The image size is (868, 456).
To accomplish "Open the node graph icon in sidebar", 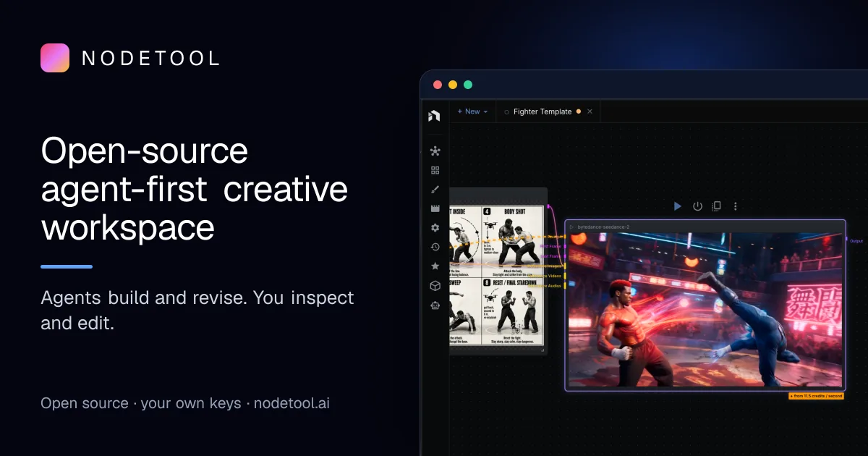I will coord(435,151).
